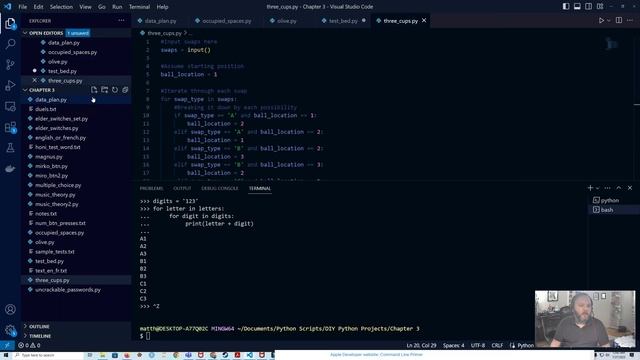Change Spaces: 4 indentation setting
The height and width of the screenshot is (360, 640).
click(x=453, y=345)
